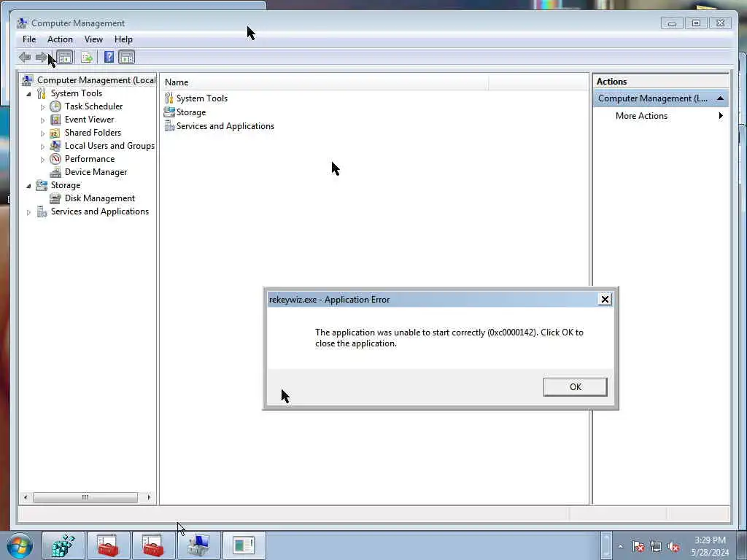Viewport: 747px width, 560px height.
Task: Open More Actions submenu
Action: click(661, 116)
